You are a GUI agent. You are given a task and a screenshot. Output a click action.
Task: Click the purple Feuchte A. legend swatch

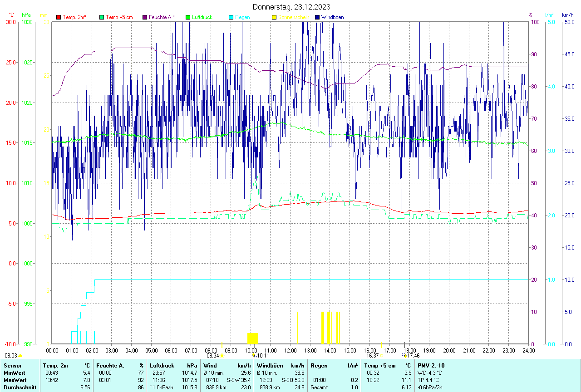click(x=145, y=17)
